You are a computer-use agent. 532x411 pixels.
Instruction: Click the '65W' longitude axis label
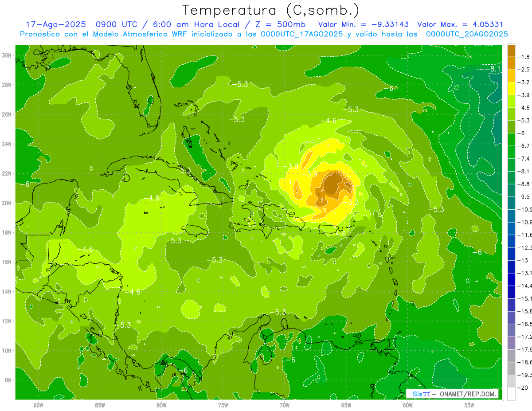tap(346, 405)
